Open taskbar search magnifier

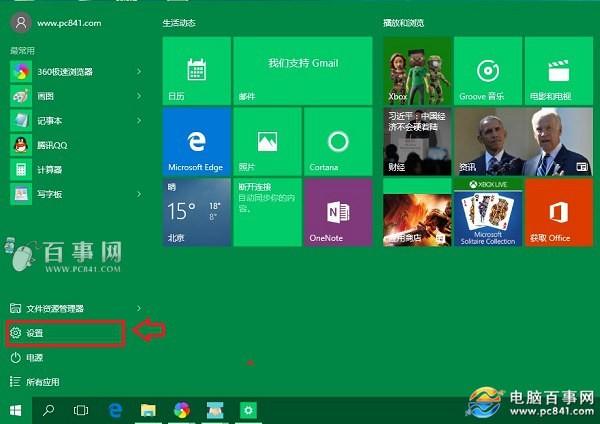coord(48,411)
